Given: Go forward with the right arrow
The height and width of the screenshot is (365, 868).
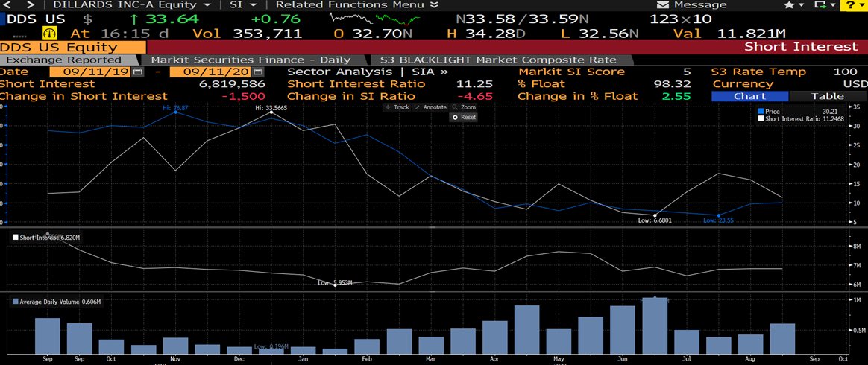Looking at the screenshot, I should 30,5.
